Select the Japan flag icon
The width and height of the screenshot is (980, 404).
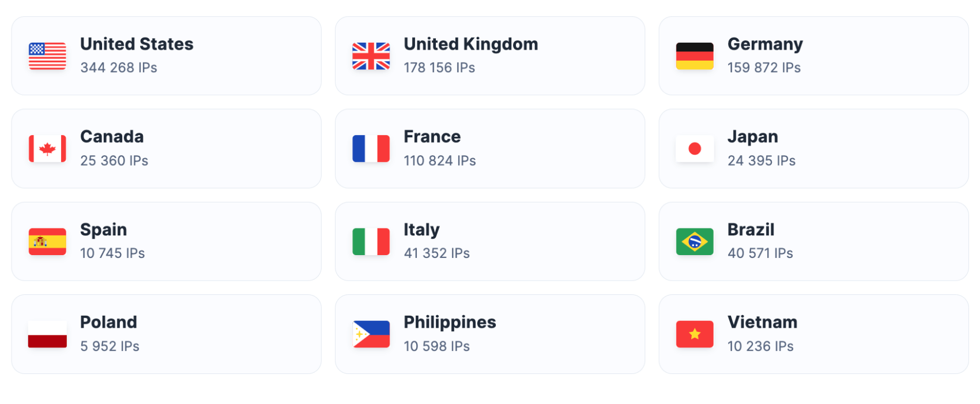pyautogui.click(x=695, y=149)
